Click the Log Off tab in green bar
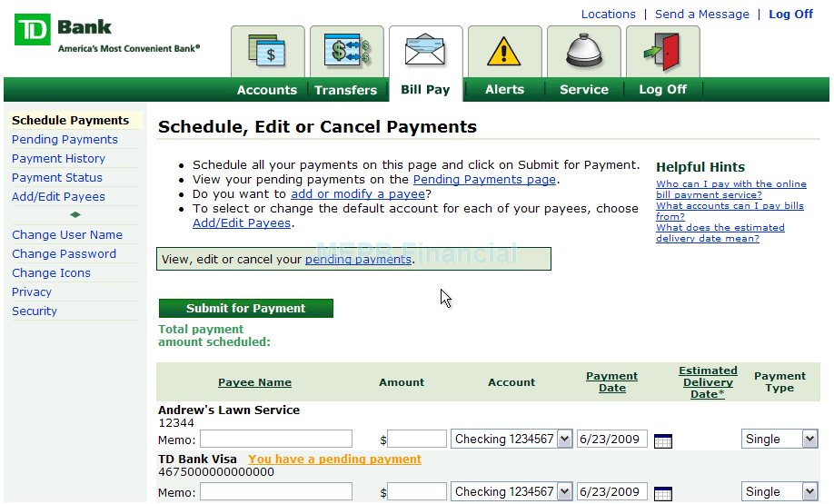834x504 pixels. (662, 89)
